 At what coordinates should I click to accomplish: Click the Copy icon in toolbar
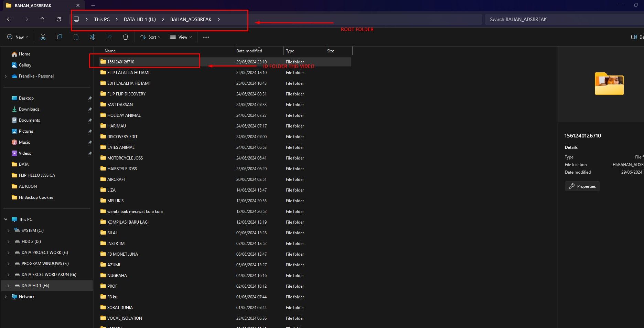point(60,37)
